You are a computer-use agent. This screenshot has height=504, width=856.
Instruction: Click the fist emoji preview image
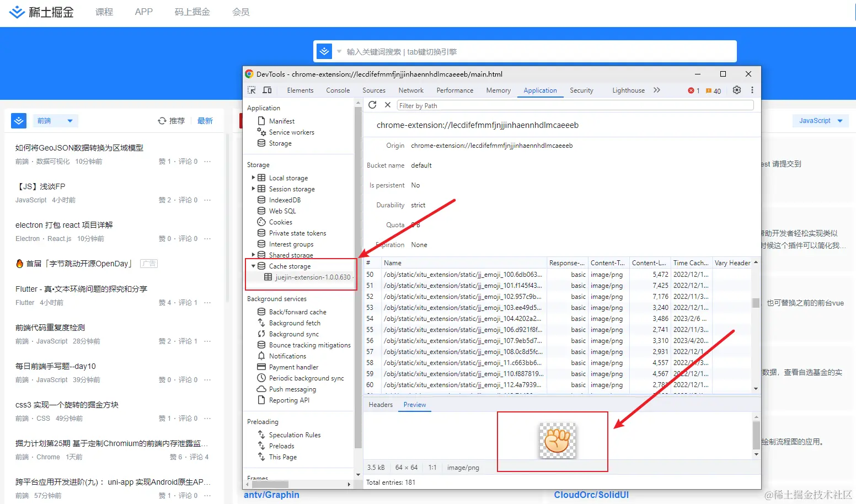557,441
